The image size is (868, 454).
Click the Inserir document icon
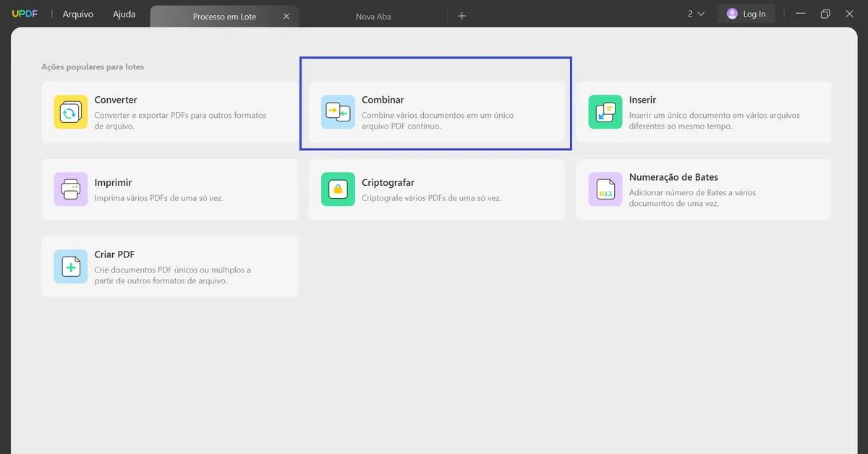pos(605,112)
